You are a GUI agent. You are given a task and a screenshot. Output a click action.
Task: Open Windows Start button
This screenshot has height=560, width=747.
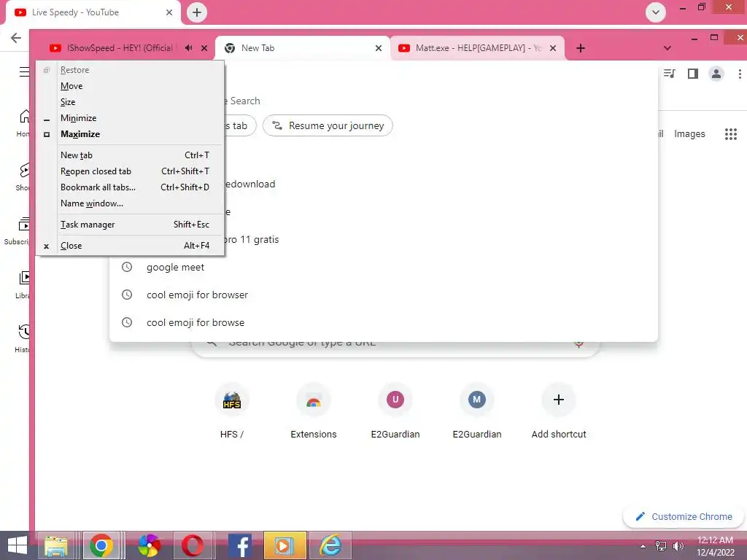coord(17,545)
